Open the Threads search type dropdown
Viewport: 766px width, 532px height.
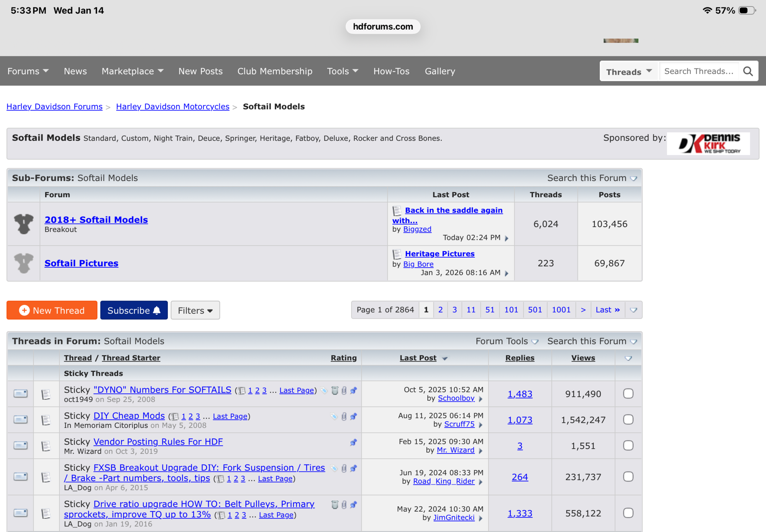(x=628, y=72)
